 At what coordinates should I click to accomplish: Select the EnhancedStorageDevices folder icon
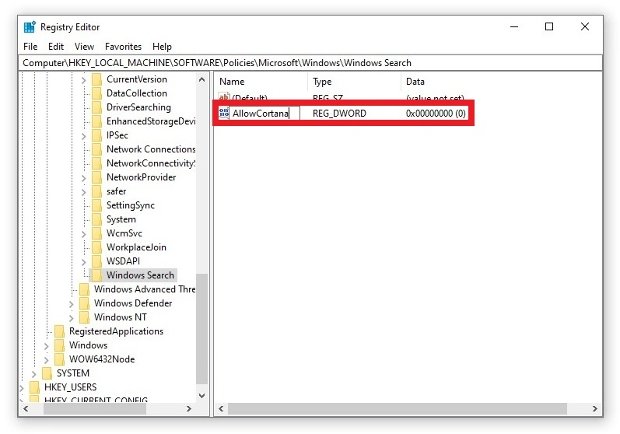96,121
